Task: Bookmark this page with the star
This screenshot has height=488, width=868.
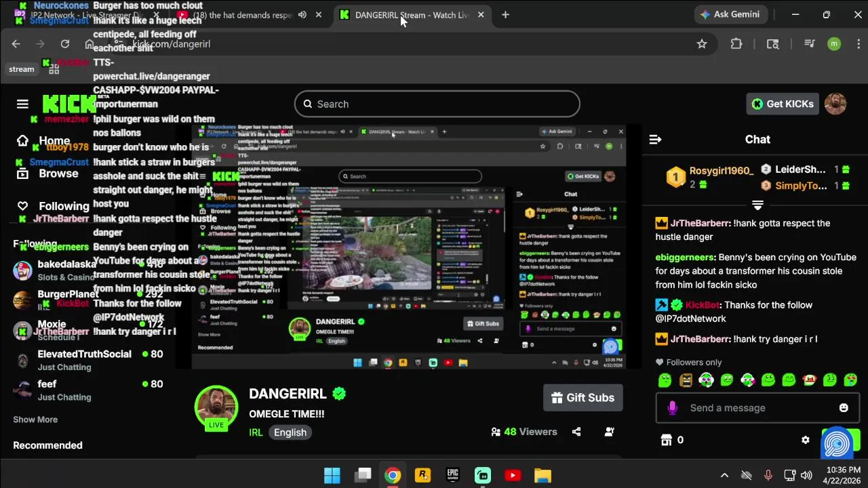Action: point(702,44)
